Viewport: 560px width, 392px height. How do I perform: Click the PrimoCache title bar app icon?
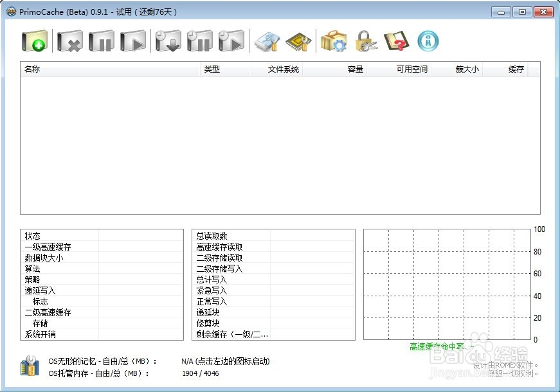pyautogui.click(x=12, y=12)
